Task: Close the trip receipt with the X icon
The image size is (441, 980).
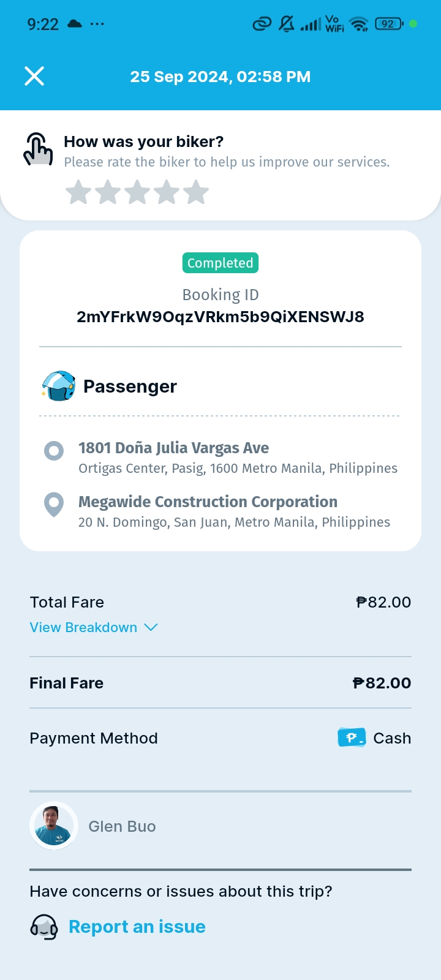Action: pyautogui.click(x=34, y=77)
